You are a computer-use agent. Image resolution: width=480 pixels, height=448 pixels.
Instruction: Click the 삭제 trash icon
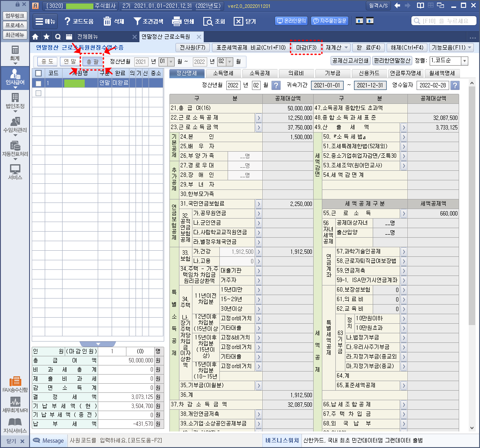point(113,21)
